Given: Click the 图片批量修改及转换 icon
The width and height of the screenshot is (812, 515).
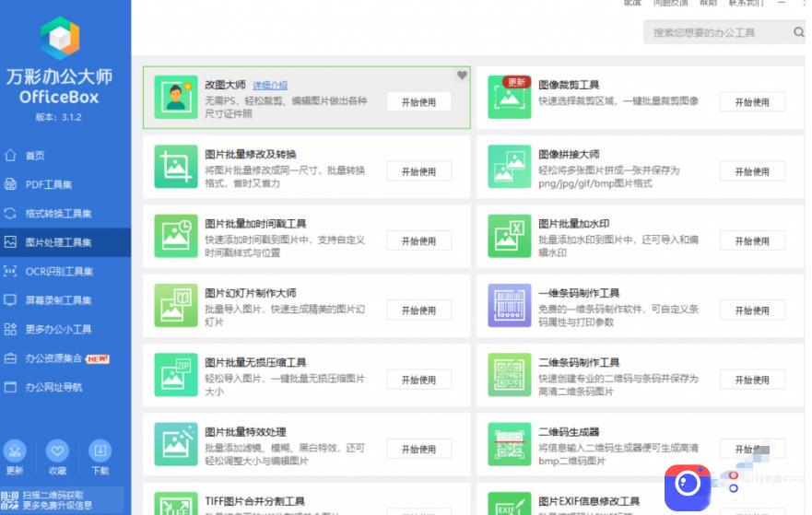Looking at the screenshot, I should [x=175, y=166].
